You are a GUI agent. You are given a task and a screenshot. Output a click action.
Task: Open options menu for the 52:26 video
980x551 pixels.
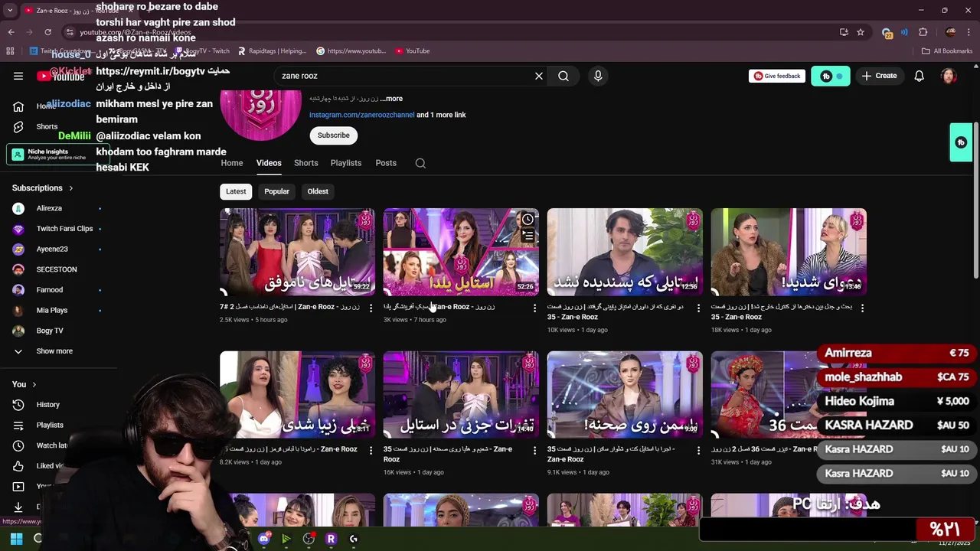(534, 308)
